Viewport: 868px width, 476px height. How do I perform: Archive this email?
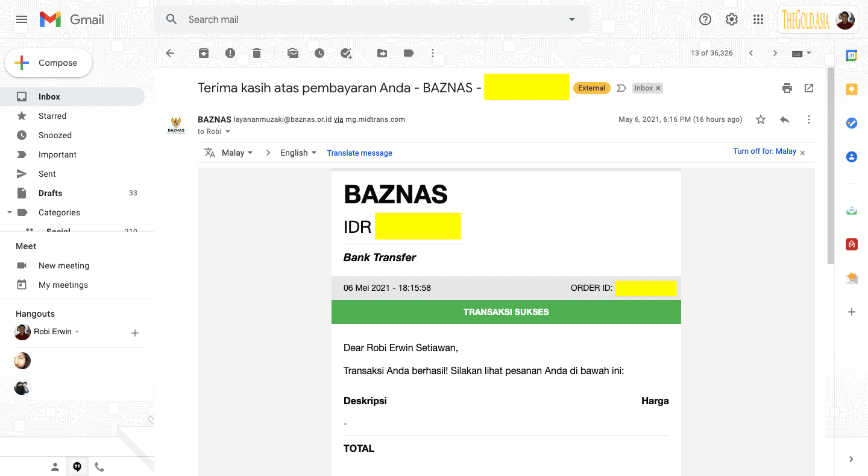(x=204, y=53)
